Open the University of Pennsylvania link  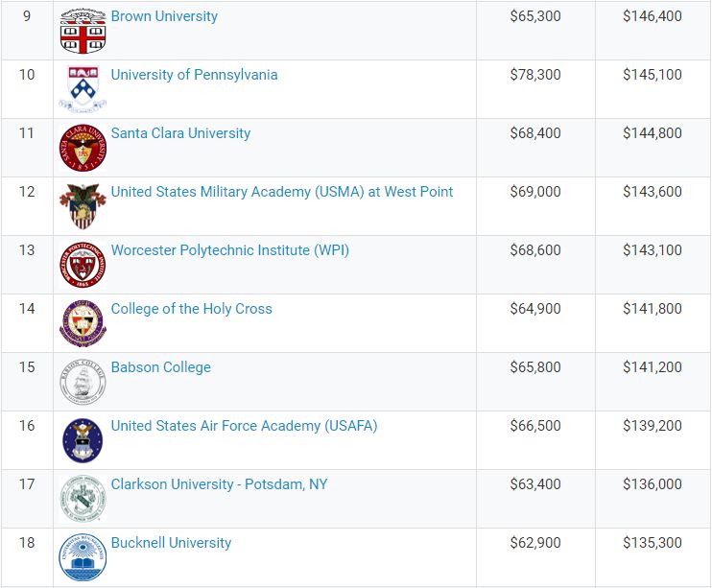tap(195, 75)
